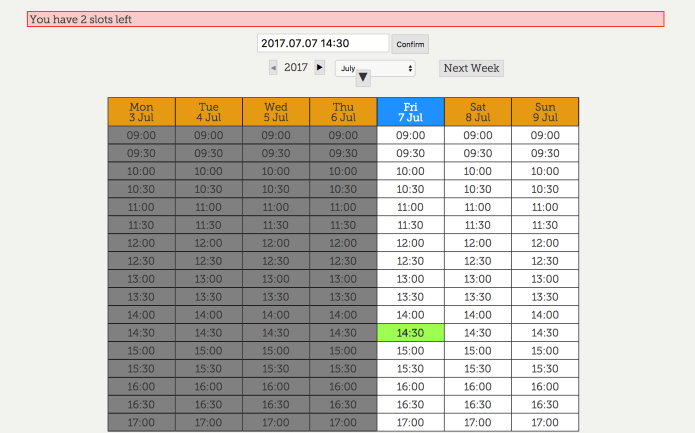This screenshot has height=433, width=695.
Task: Select the Sun 9 Jul column header
Action: pos(545,112)
